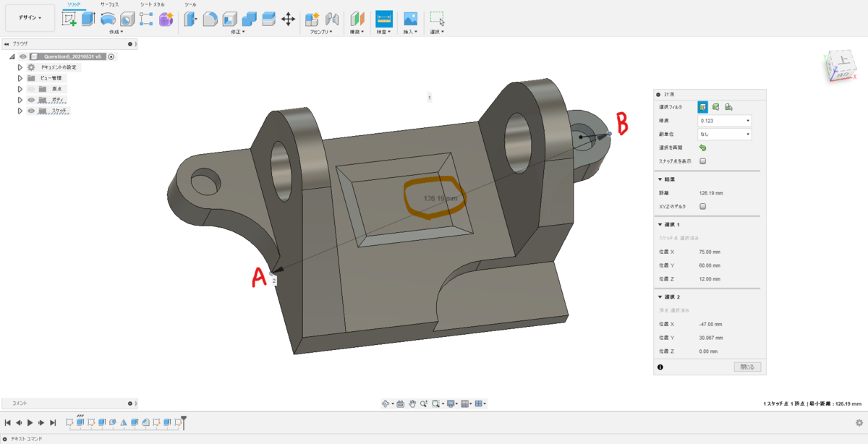Click the info icon in measure panel
The height and width of the screenshot is (444, 868).
click(660, 367)
